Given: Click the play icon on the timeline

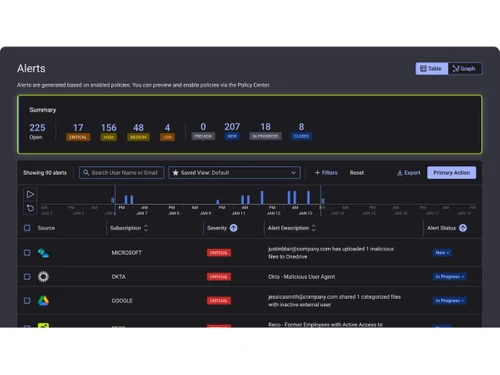Looking at the screenshot, I should 30,194.
